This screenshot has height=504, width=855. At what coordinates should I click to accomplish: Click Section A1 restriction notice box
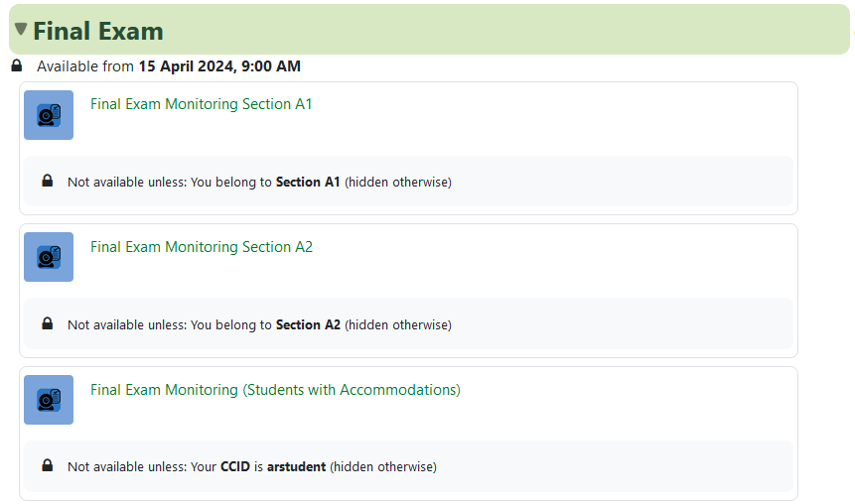[x=596, y=182]
